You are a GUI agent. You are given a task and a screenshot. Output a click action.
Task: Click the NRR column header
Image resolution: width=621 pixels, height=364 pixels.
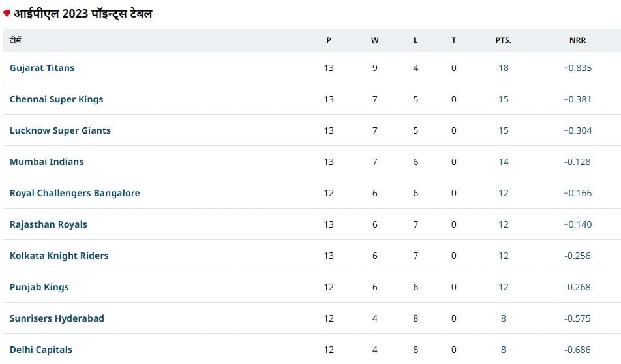577,40
